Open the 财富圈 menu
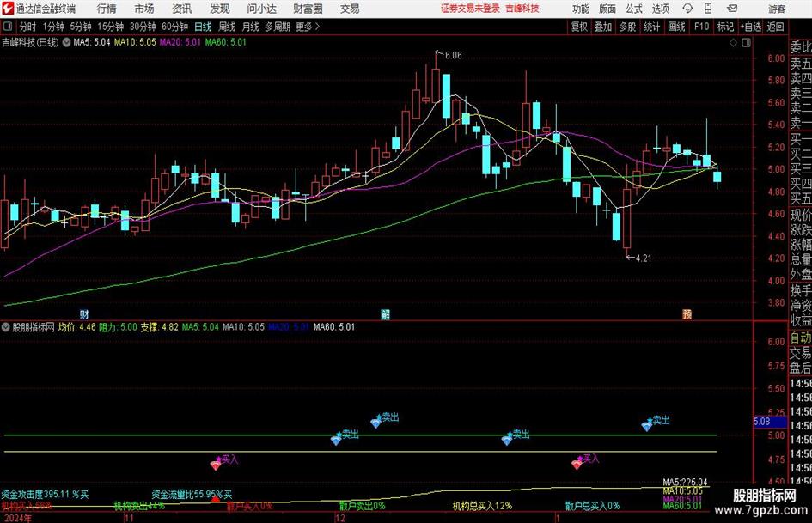The image size is (812, 523). coord(308,9)
